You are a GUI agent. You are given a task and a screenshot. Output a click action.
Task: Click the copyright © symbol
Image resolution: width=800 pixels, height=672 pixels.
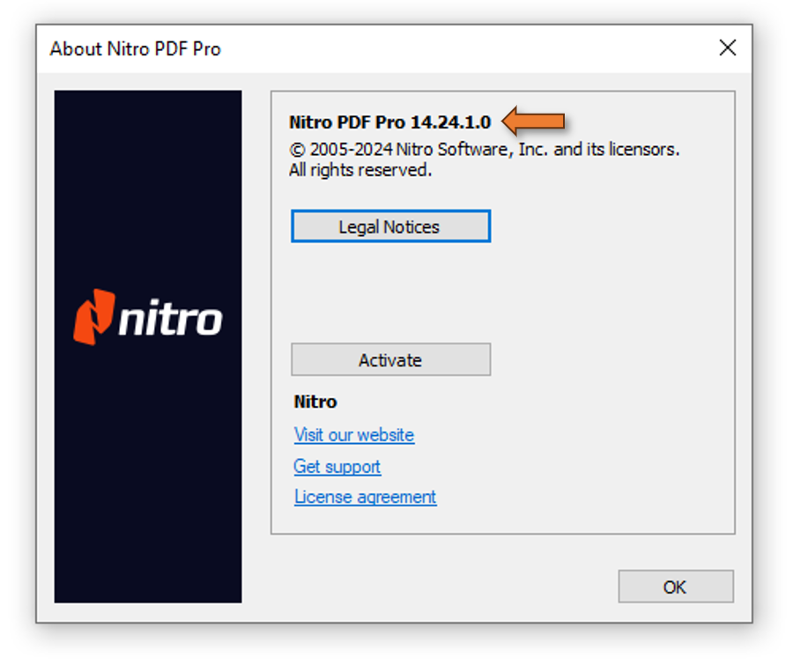297,150
